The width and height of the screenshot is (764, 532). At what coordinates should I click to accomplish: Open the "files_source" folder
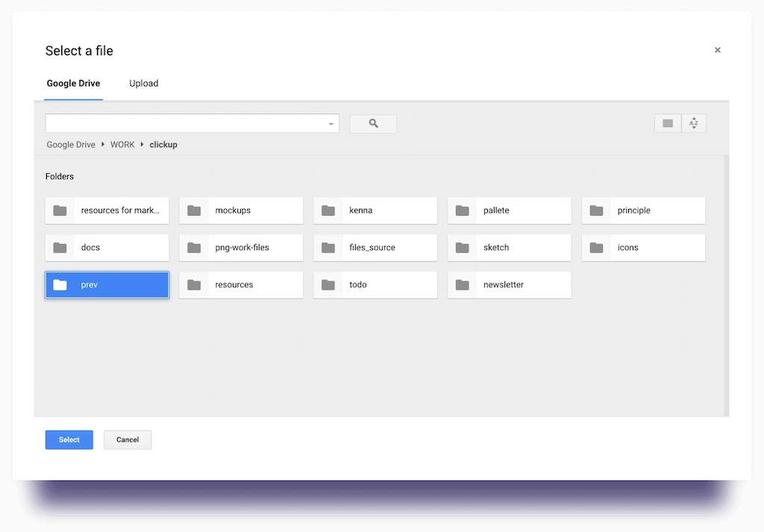(x=375, y=248)
